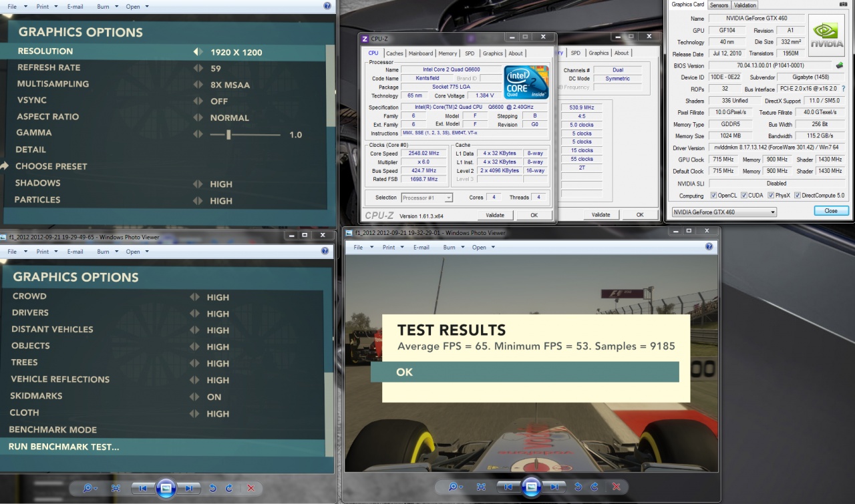Open zoom control in the 19-29-49-65 viewer

(90, 488)
